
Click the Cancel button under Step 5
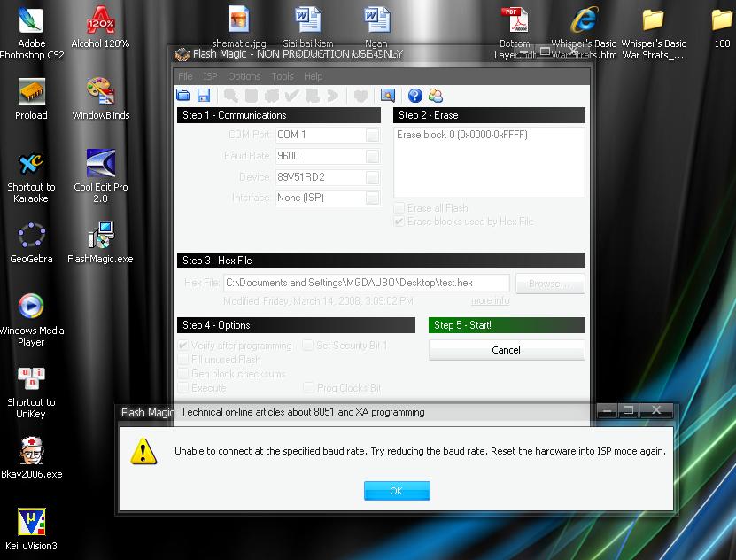(507, 350)
